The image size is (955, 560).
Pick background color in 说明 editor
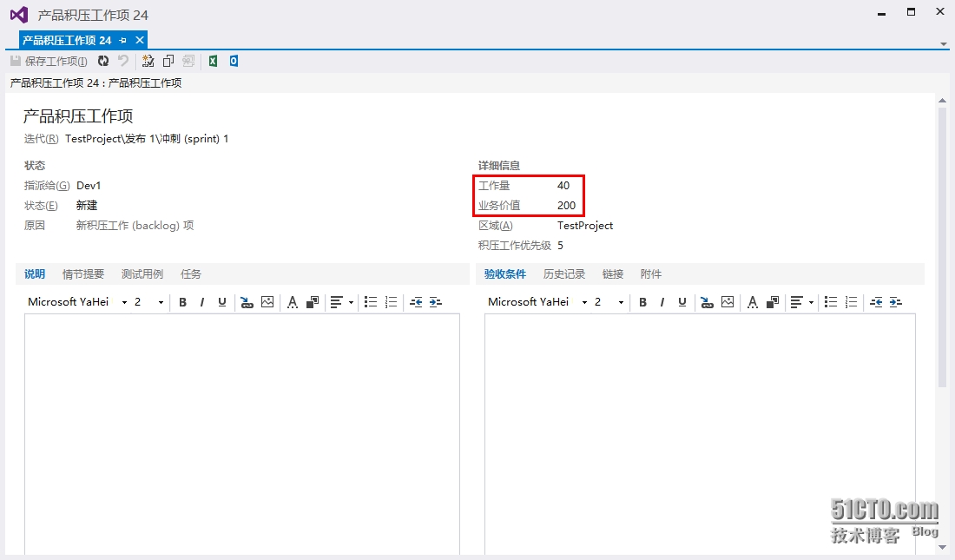click(313, 302)
